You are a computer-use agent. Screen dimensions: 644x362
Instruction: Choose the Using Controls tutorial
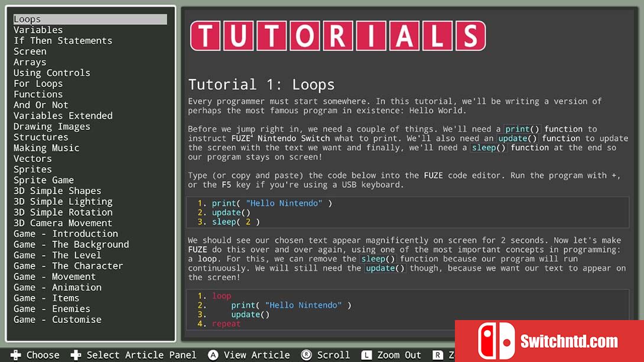coord(52,73)
